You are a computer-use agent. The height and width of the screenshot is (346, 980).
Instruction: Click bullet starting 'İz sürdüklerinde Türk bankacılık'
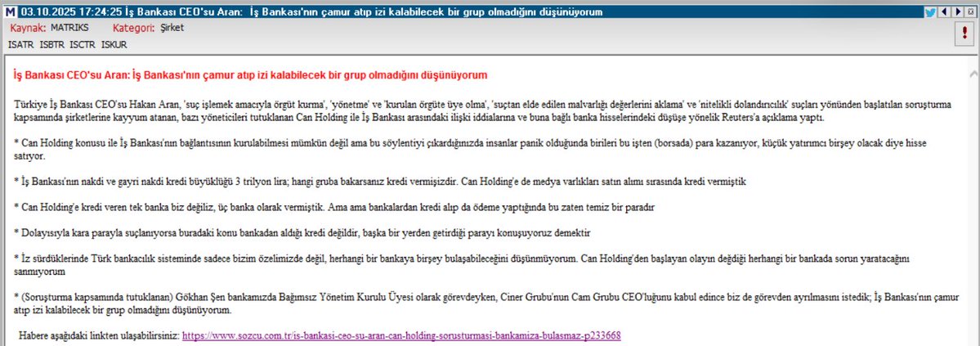click(463, 265)
